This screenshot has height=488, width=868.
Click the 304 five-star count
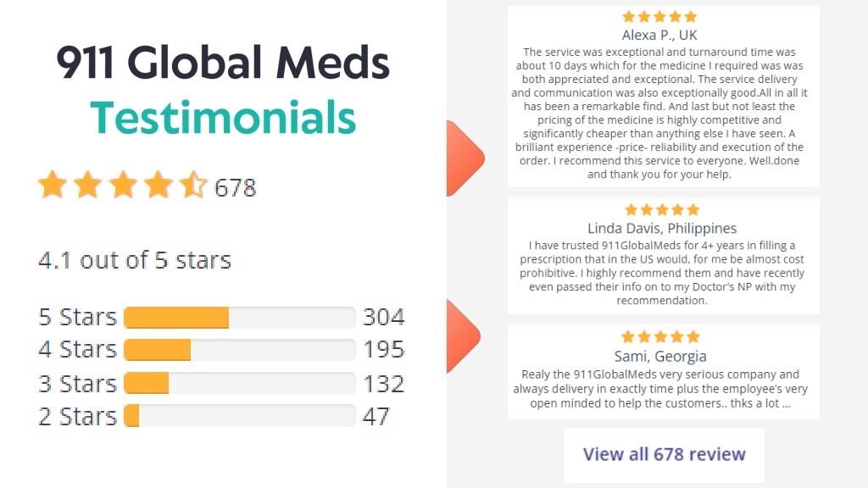pos(384,317)
